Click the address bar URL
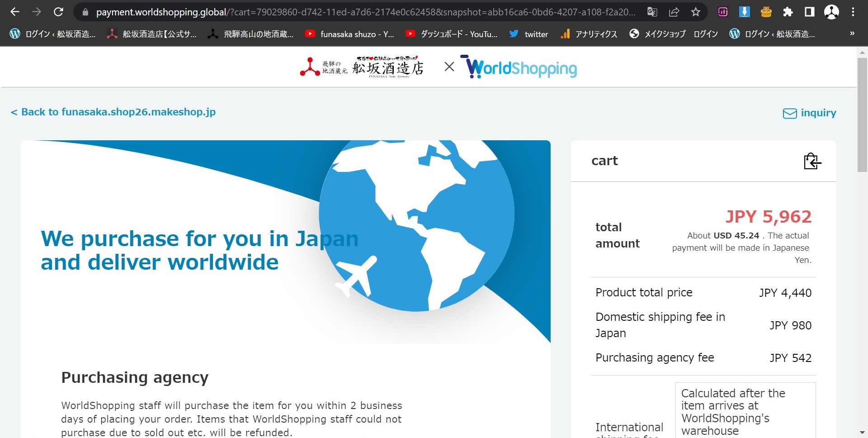Image resolution: width=868 pixels, height=438 pixels. pos(365,12)
